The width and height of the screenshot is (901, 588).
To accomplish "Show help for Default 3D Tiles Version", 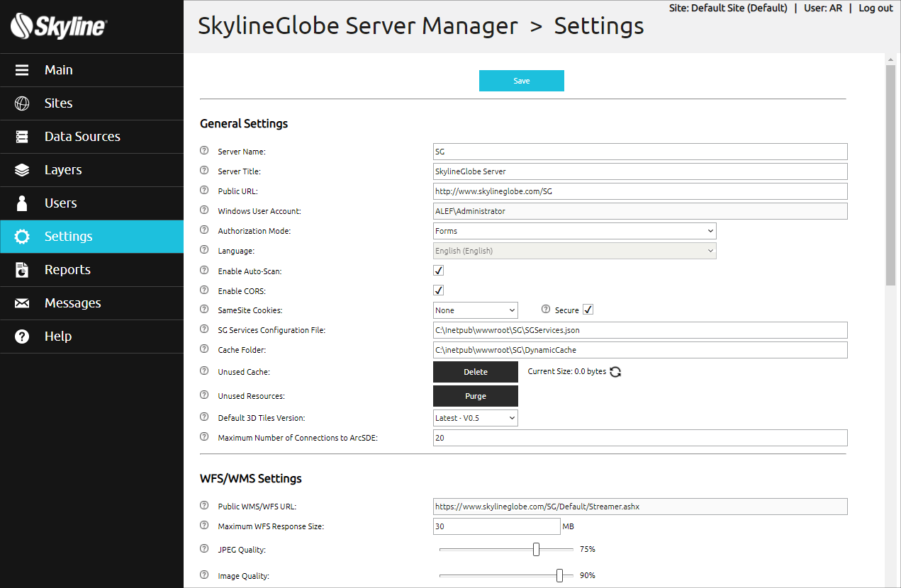I will tap(204, 417).
